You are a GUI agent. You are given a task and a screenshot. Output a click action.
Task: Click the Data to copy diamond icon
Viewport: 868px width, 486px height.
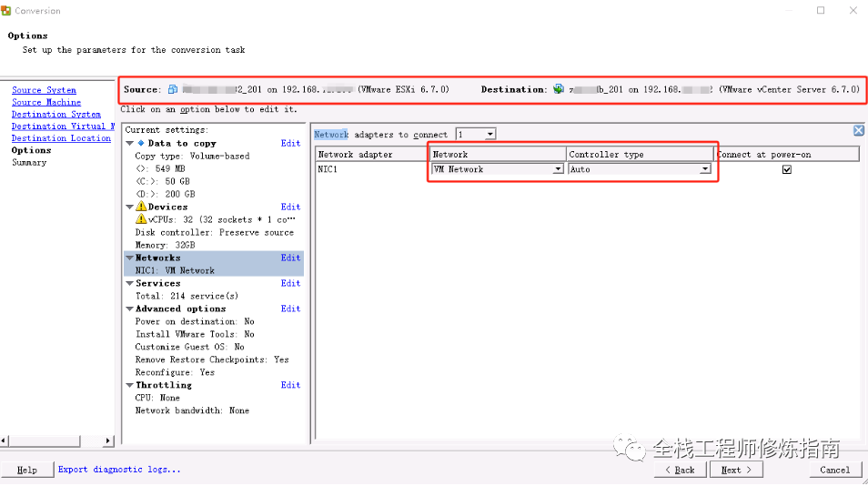coord(141,143)
